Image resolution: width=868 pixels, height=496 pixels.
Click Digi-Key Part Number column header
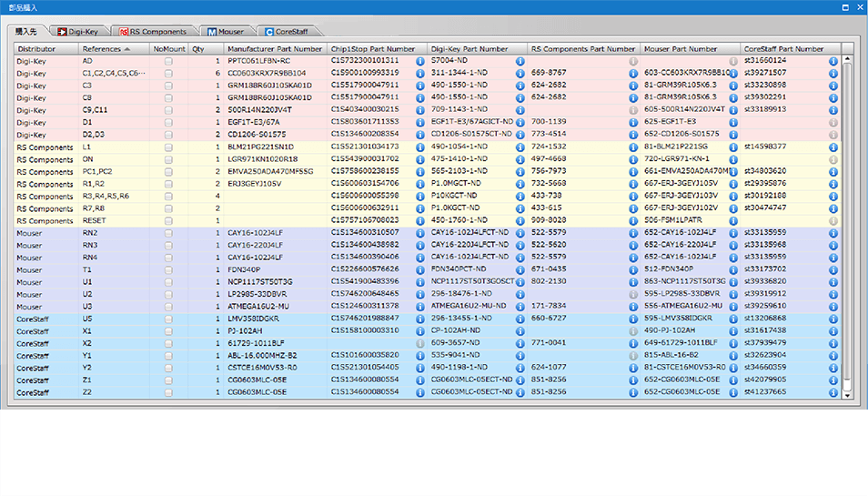[x=477, y=49]
